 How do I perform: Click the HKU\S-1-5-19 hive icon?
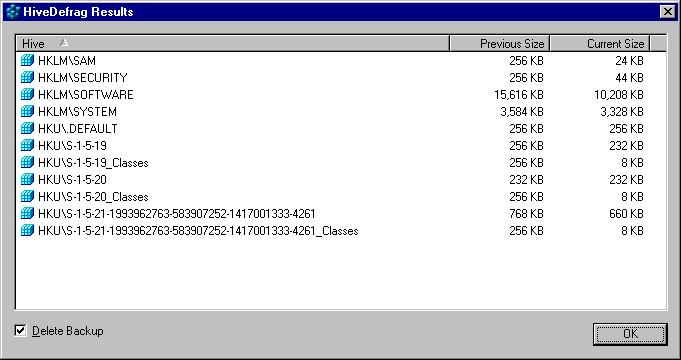[27, 145]
